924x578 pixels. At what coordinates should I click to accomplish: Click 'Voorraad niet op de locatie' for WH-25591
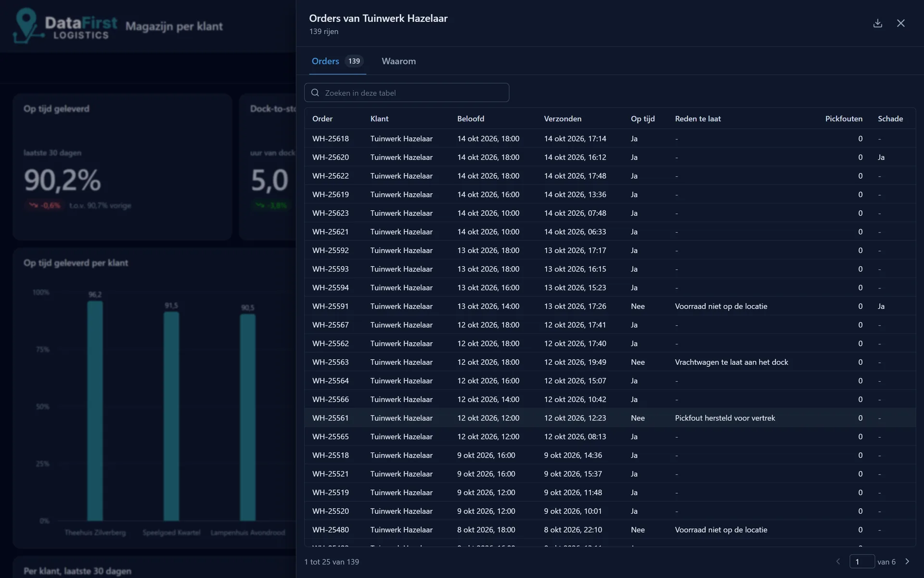[x=721, y=306]
